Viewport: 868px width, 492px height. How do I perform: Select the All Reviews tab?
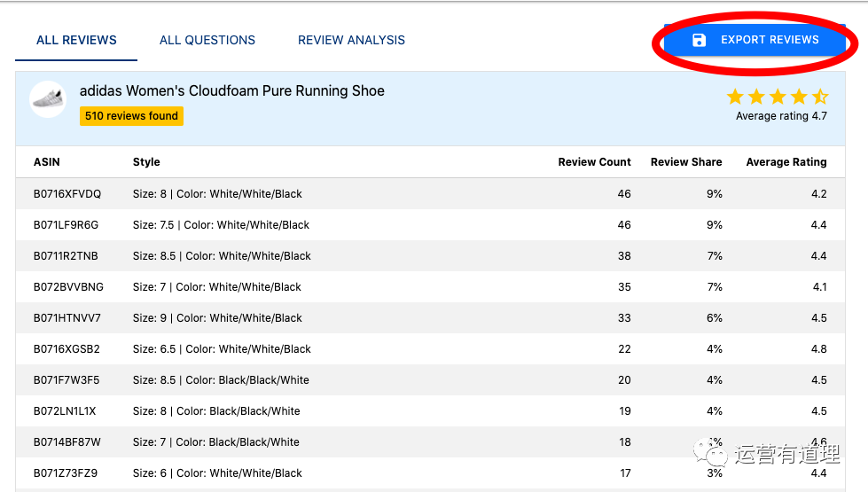[x=76, y=40]
